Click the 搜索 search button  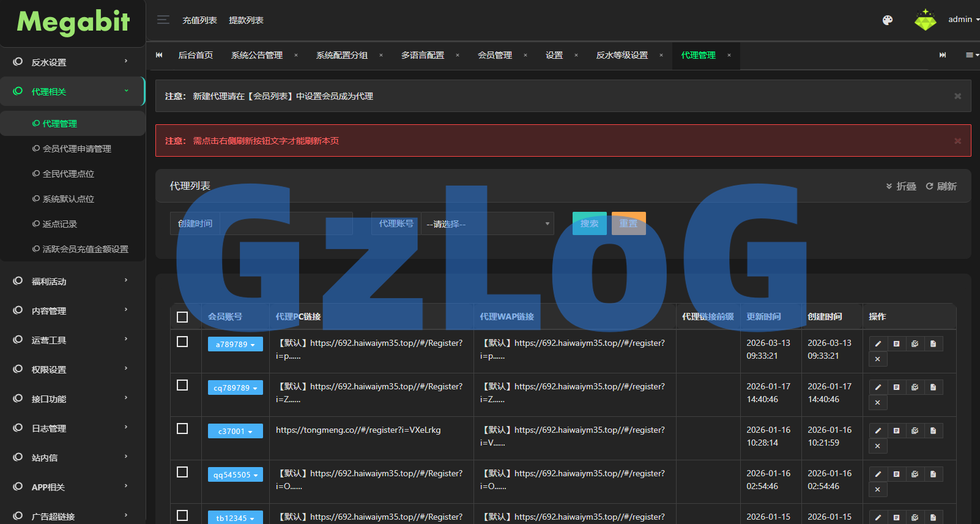pyautogui.click(x=589, y=223)
